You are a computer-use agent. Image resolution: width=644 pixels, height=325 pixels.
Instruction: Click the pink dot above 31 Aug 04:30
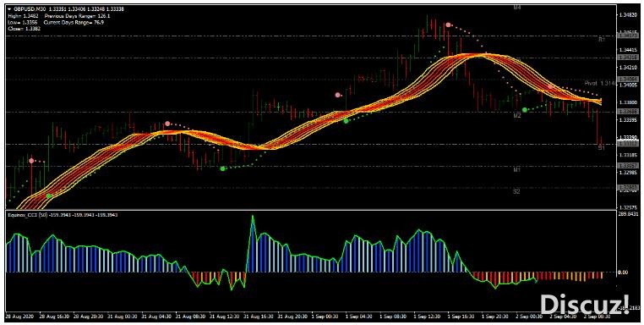point(167,124)
